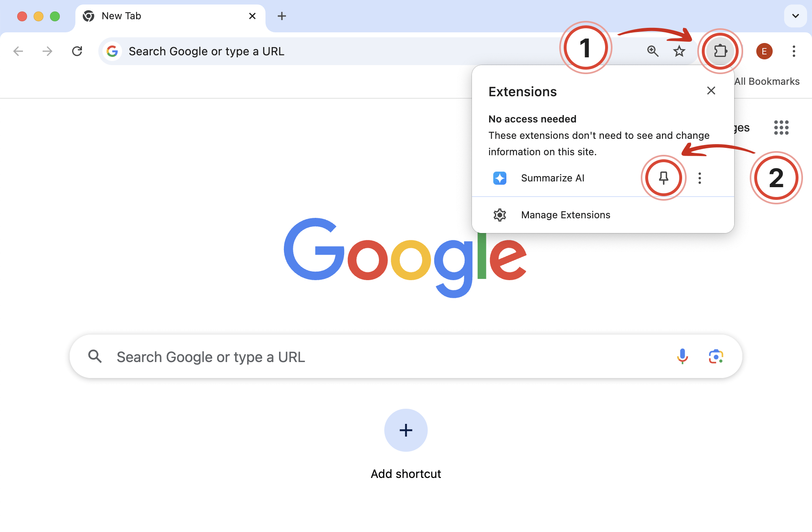Open the Google apps grid launcher
The width and height of the screenshot is (812, 532).
(781, 128)
